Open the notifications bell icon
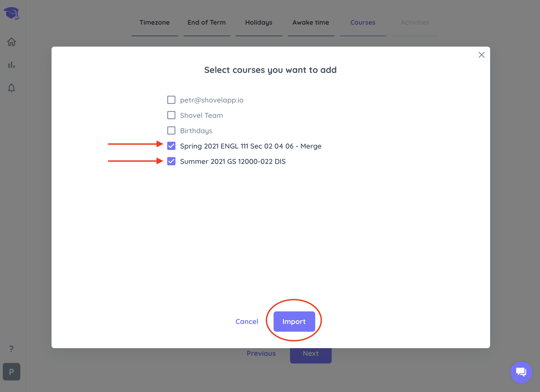Screen dimensions: 540x392 (12, 88)
